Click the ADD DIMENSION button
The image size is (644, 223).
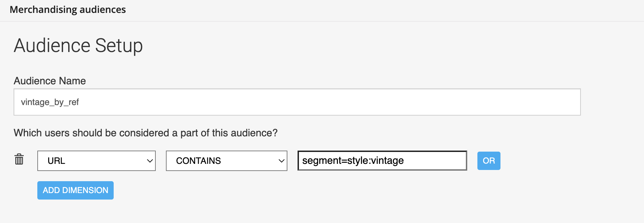75,190
